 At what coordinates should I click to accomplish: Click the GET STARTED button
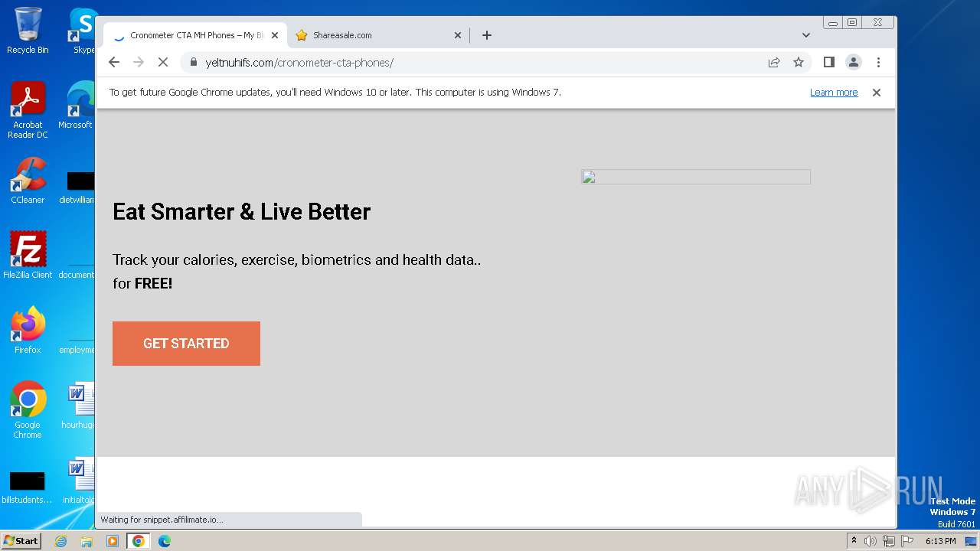186,344
